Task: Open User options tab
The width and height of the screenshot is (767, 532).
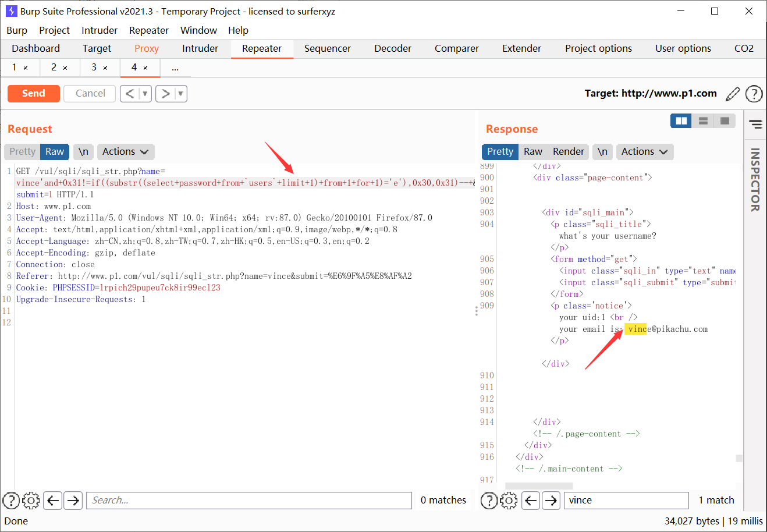Action: tap(683, 49)
